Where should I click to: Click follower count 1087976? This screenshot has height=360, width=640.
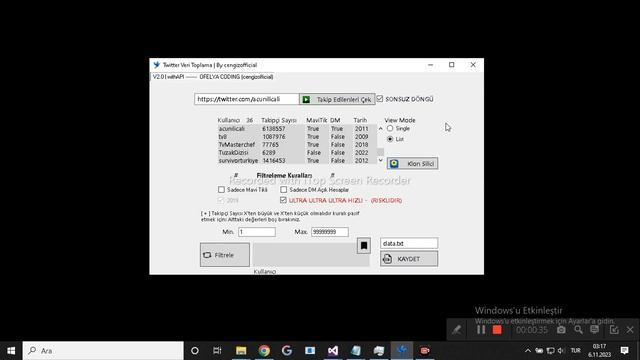point(274,137)
